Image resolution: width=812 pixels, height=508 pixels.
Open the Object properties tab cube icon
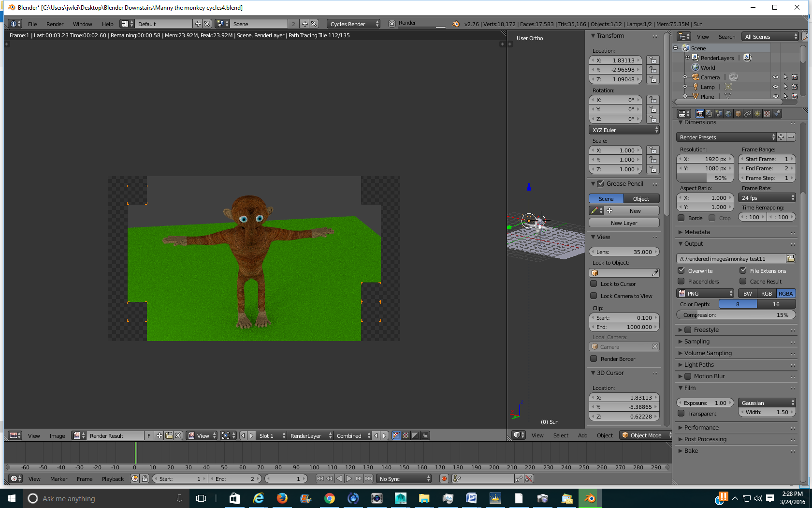pyautogui.click(x=738, y=114)
